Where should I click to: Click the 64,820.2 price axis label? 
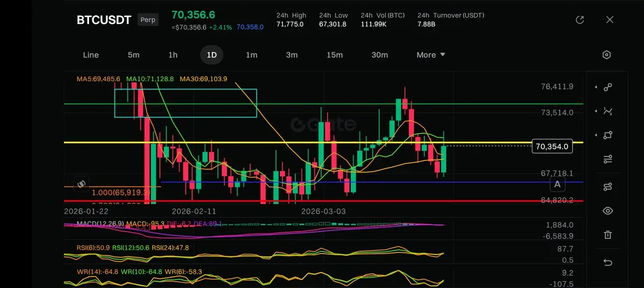coord(557,200)
